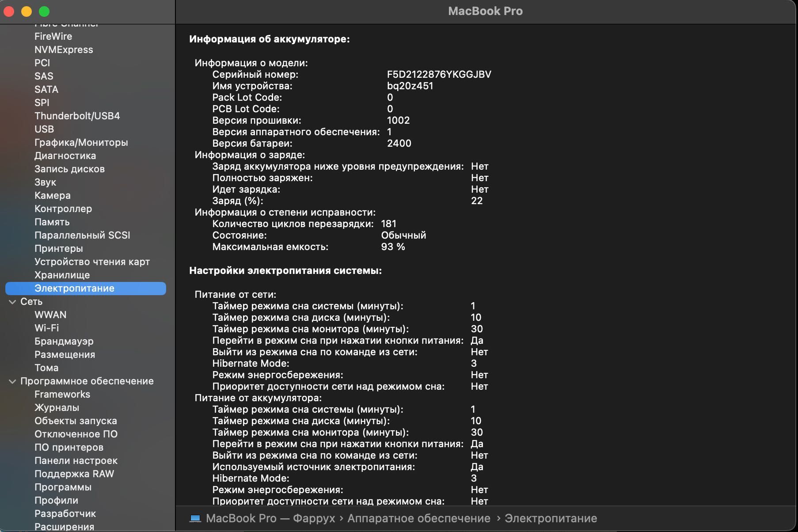Open Панели настроек entry
Image resolution: width=798 pixels, height=532 pixels.
(76, 460)
